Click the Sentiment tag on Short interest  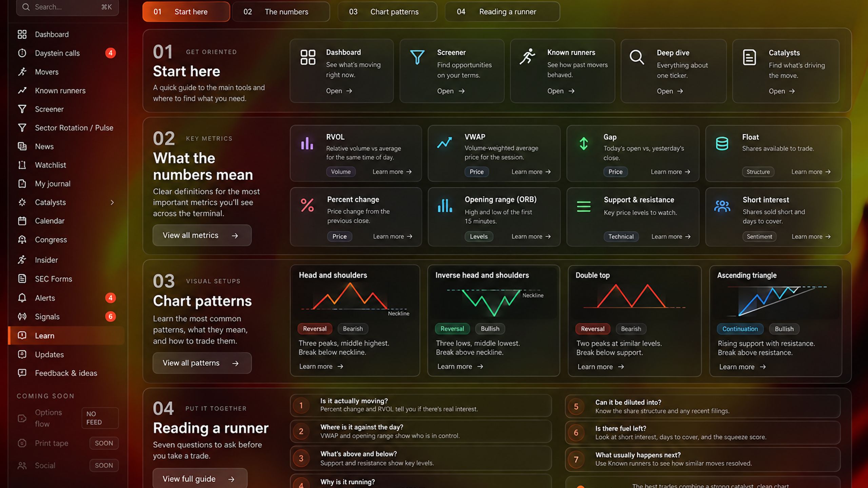(759, 237)
